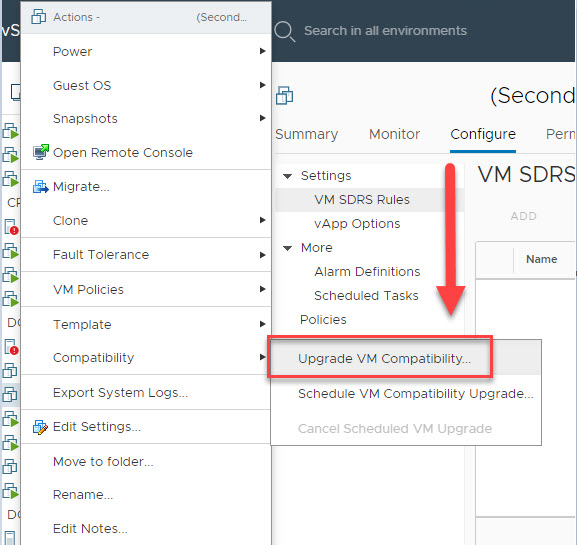Image resolution: width=577 pixels, height=545 pixels.
Task: Click the Edit Settings pencil icon
Action: point(40,427)
